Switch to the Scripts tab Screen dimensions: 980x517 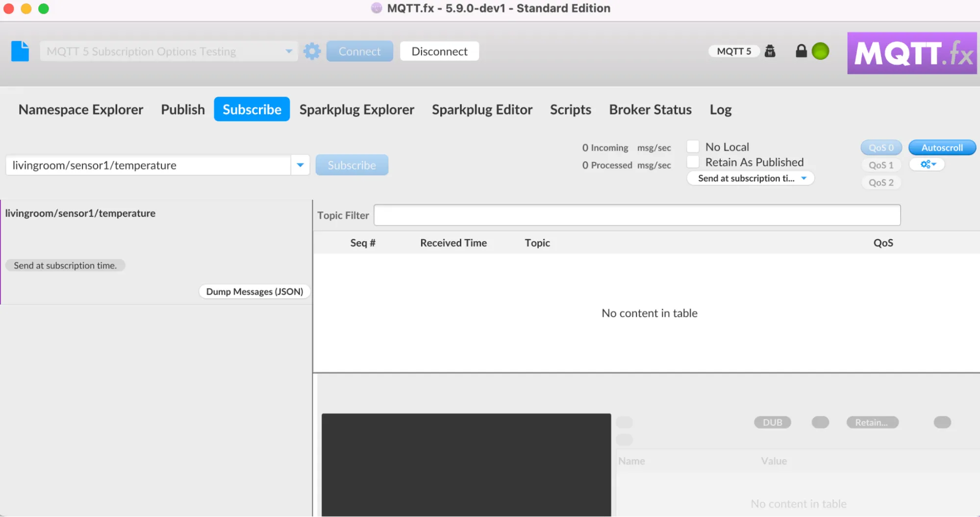pyautogui.click(x=571, y=109)
